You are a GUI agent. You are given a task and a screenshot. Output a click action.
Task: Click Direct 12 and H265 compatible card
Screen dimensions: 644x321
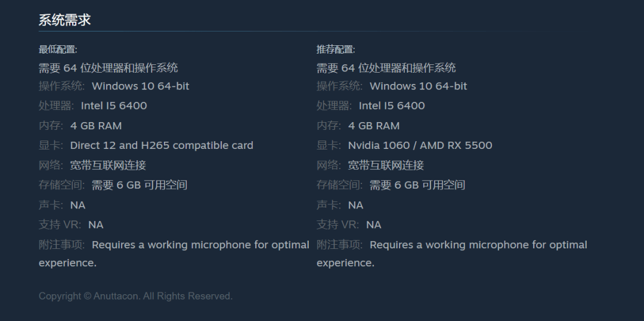(x=162, y=145)
